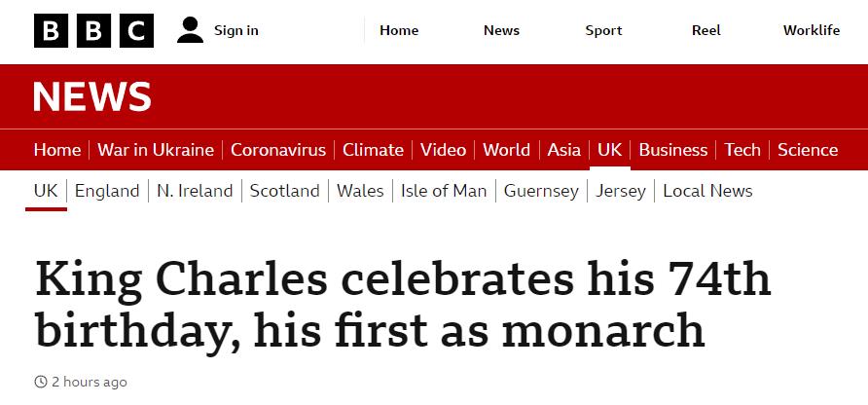Click the BBC logo blocks
The image size is (868, 405).
pos(93,30)
